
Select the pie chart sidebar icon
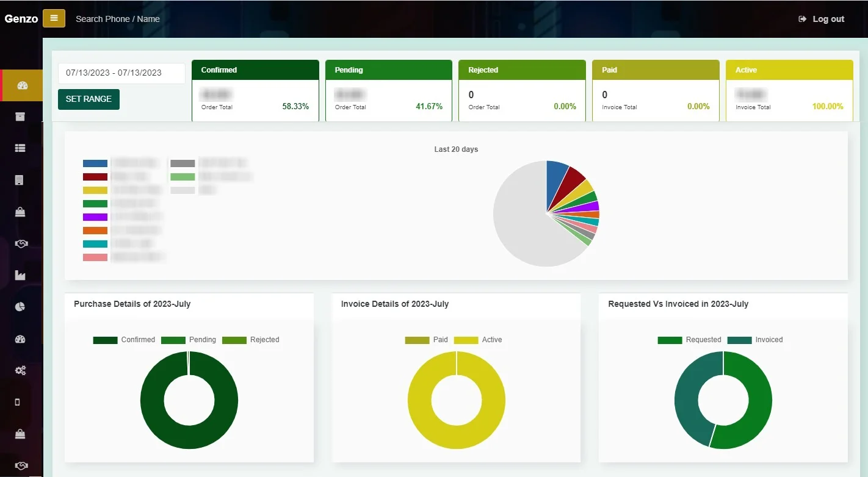pyautogui.click(x=21, y=307)
